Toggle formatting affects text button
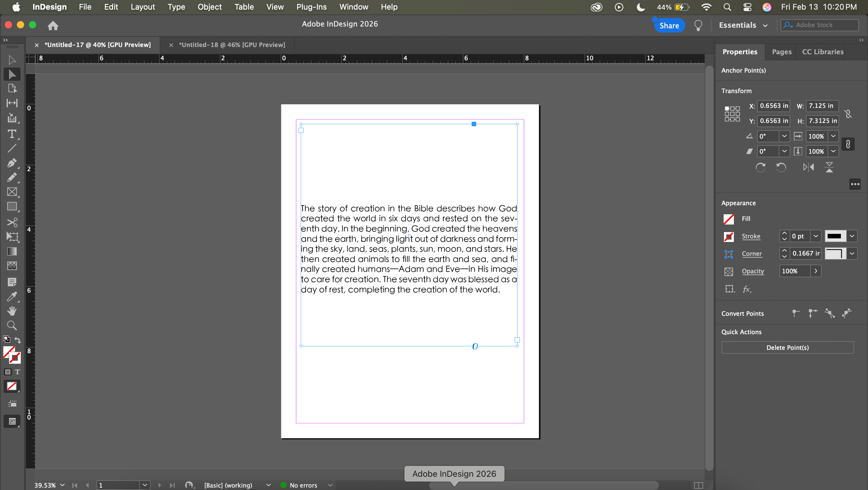868x490 pixels. pyautogui.click(x=17, y=372)
